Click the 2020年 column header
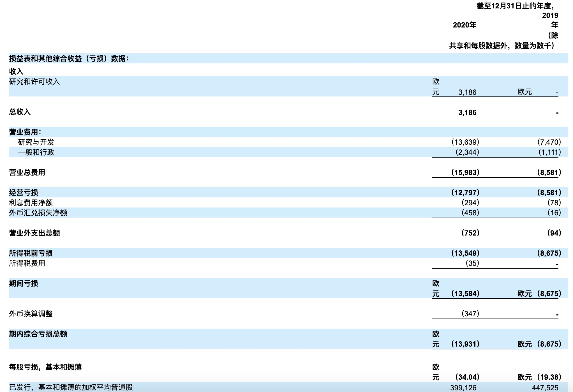The image size is (573, 392). coord(465,25)
